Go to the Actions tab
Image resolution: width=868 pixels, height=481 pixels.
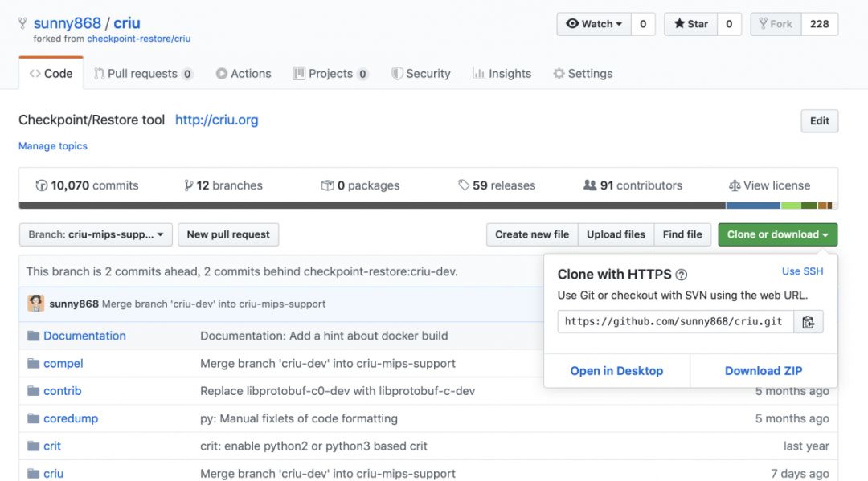[244, 74]
